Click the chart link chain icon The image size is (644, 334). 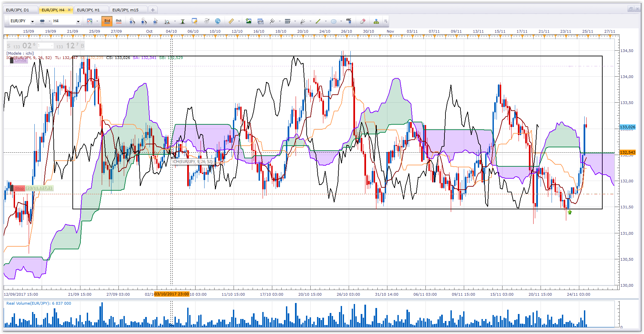click(x=42, y=21)
